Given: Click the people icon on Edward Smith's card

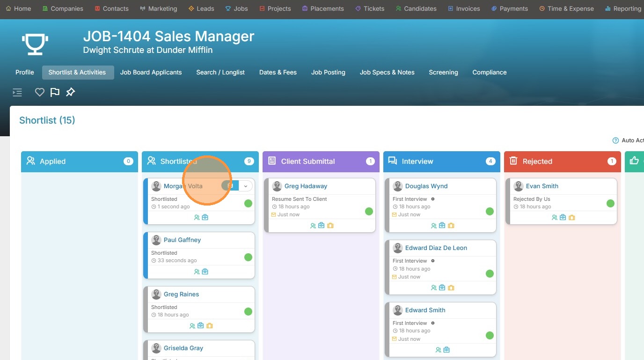Looking at the screenshot, I should pyautogui.click(x=439, y=350).
